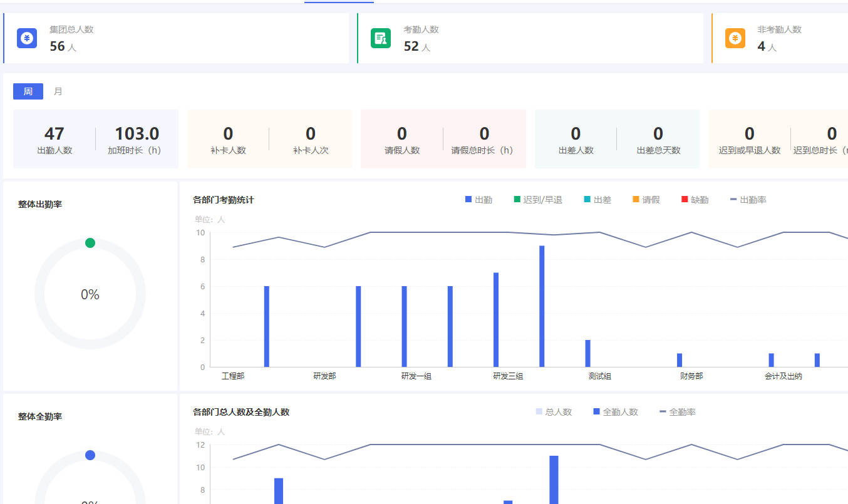The image size is (848, 504).
Task: Click the tallest attendance bar valued 9
Action: click(x=542, y=306)
